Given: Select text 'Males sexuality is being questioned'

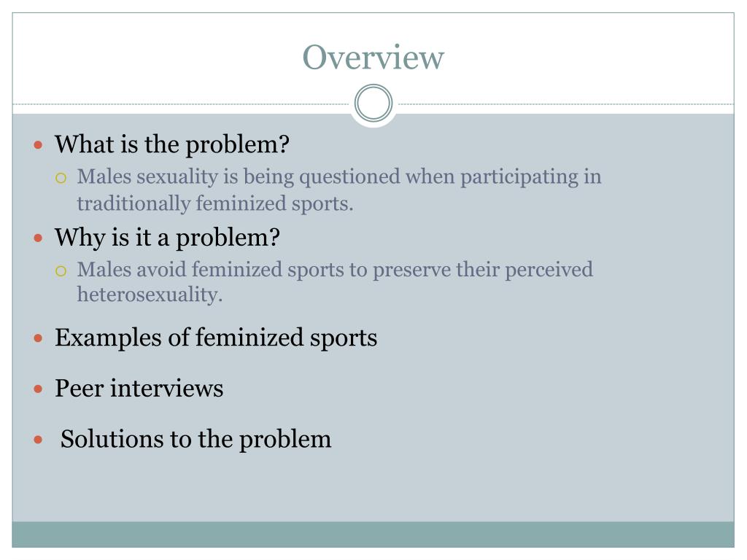Looking at the screenshot, I should pos(239,177).
